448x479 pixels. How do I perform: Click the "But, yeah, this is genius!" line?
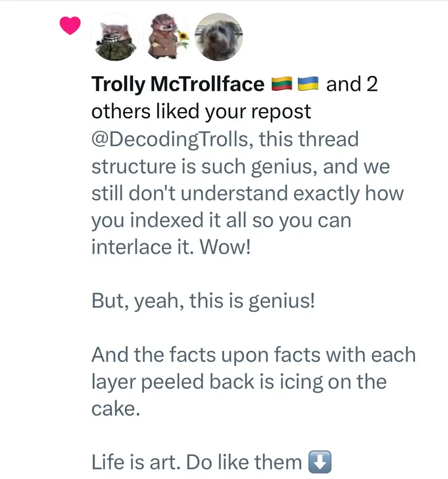pyautogui.click(x=203, y=301)
